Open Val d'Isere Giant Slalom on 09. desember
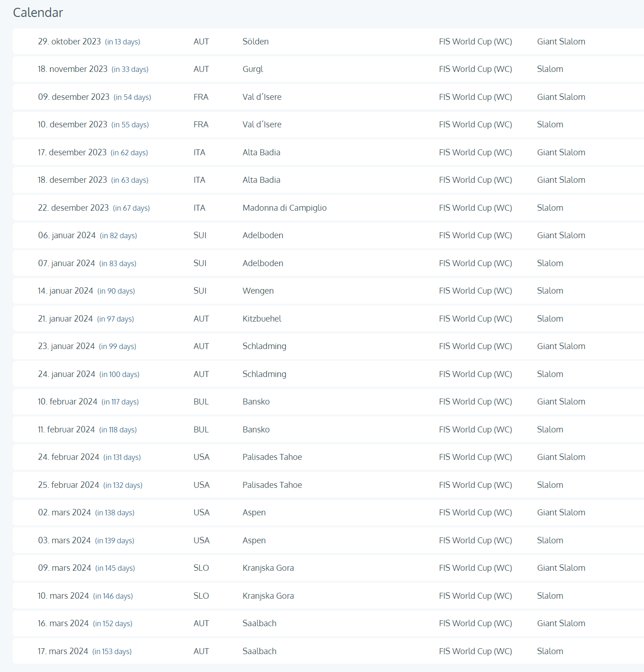This screenshot has height=672, width=644. [x=328, y=97]
